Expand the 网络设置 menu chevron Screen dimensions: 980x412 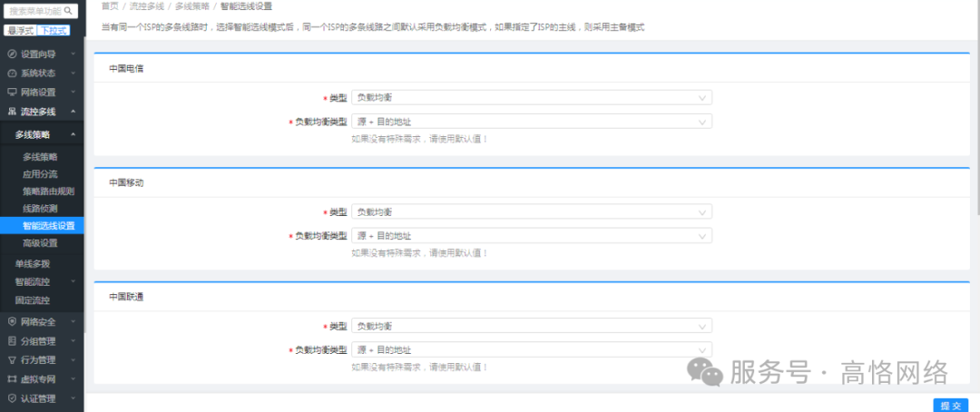point(73,92)
